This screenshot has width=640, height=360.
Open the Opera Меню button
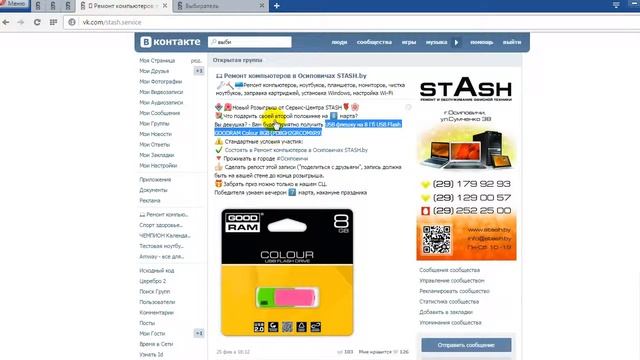[15, 4]
